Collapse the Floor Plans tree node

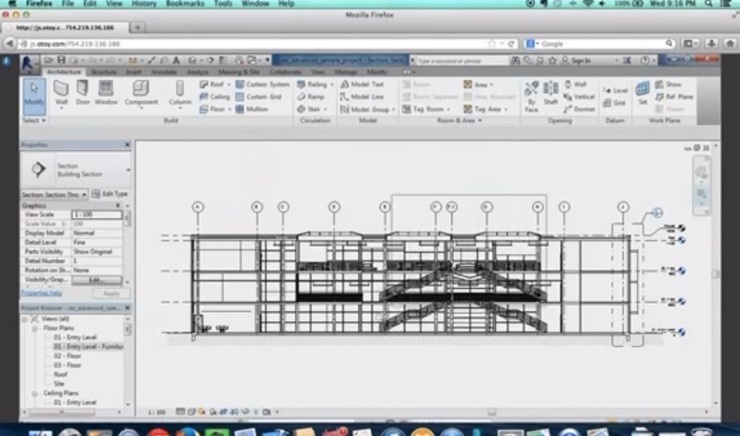tap(35, 328)
